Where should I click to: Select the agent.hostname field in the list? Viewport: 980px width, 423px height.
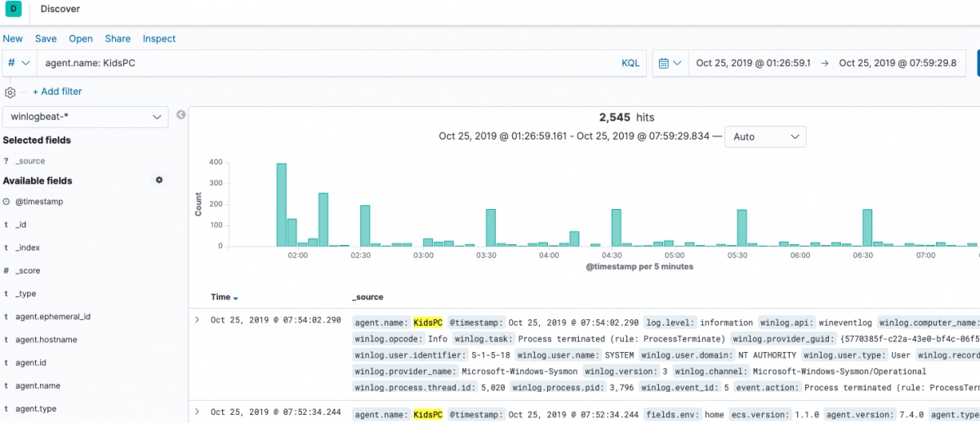click(46, 340)
